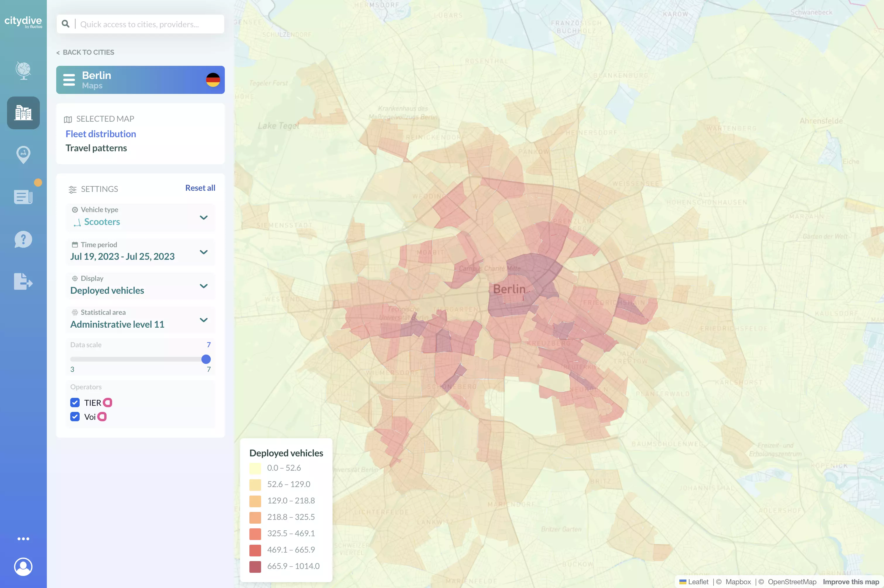
Task: Uncheck the TIER operator checkbox
Action: pyautogui.click(x=75, y=402)
